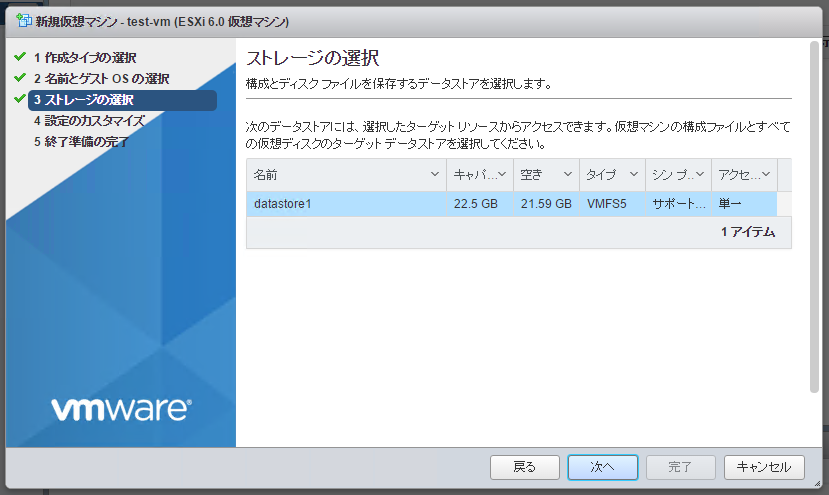The image size is (829, 495).
Task: Click the green checkmark beside step 3
Action: 20,98
